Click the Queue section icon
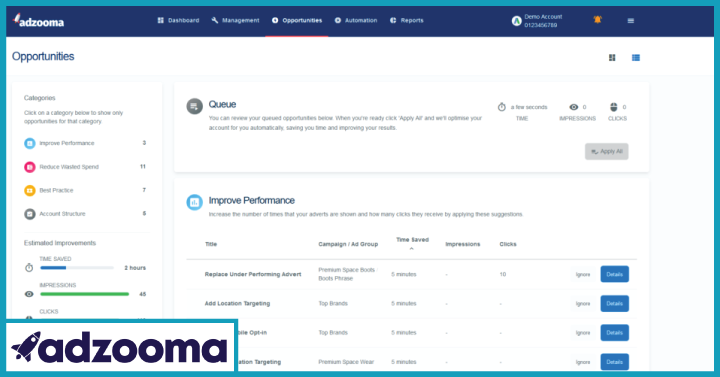 pos(194,106)
